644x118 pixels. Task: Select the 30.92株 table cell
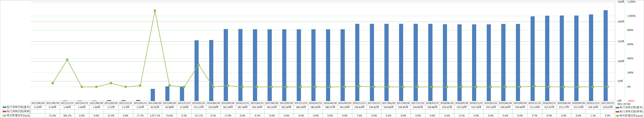pos(155,107)
